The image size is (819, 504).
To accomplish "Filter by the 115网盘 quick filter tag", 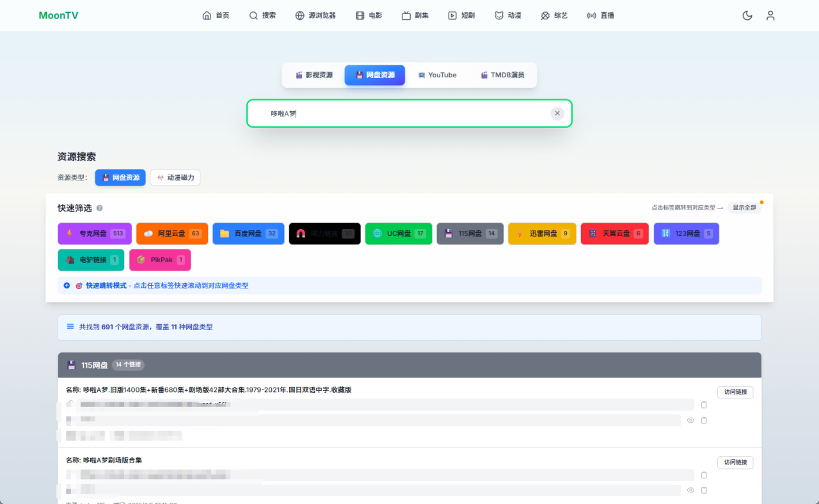I will click(x=470, y=233).
